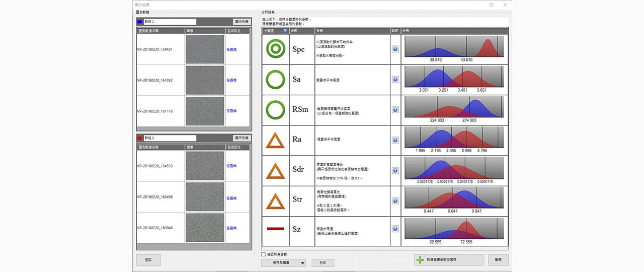The width and height of the screenshot is (644, 272).
Task: Open the help icon for the Sa parameter
Action: [395, 80]
